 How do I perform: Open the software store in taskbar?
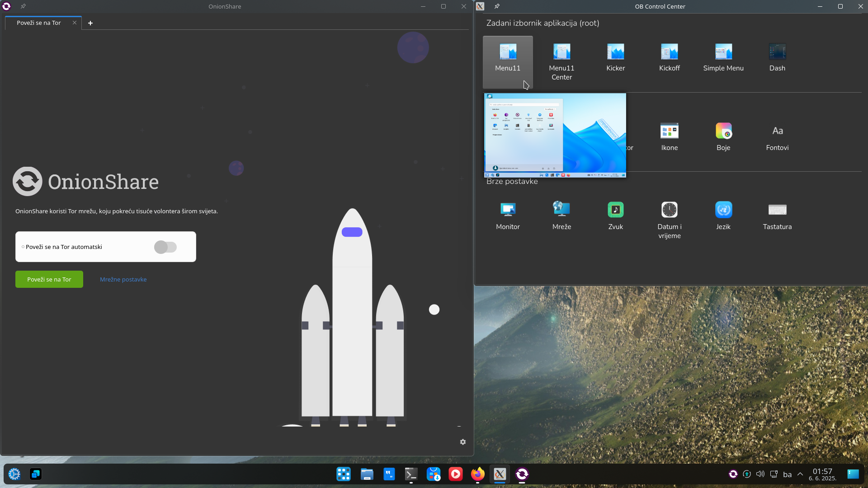(434, 474)
